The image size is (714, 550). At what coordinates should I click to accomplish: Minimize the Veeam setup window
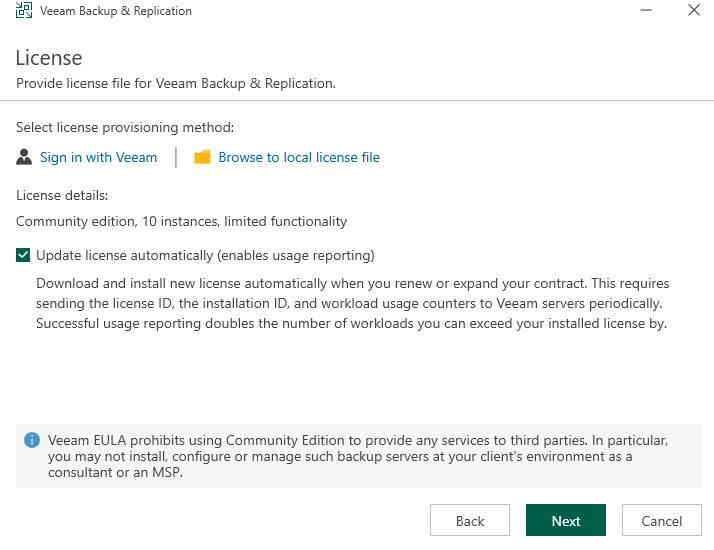click(x=646, y=10)
